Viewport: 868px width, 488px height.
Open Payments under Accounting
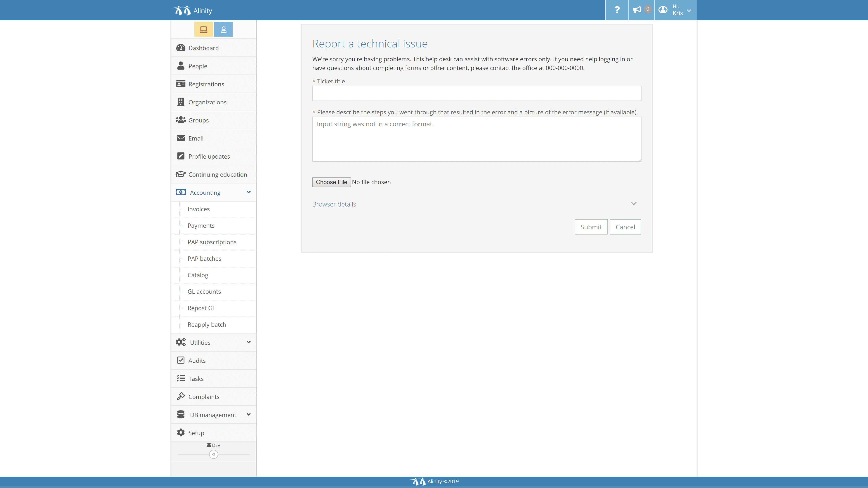pyautogui.click(x=214, y=226)
